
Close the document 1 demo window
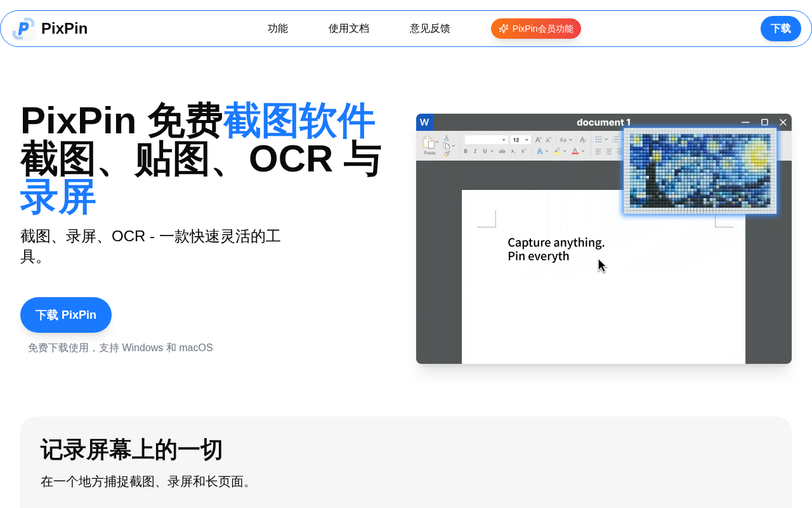783,123
